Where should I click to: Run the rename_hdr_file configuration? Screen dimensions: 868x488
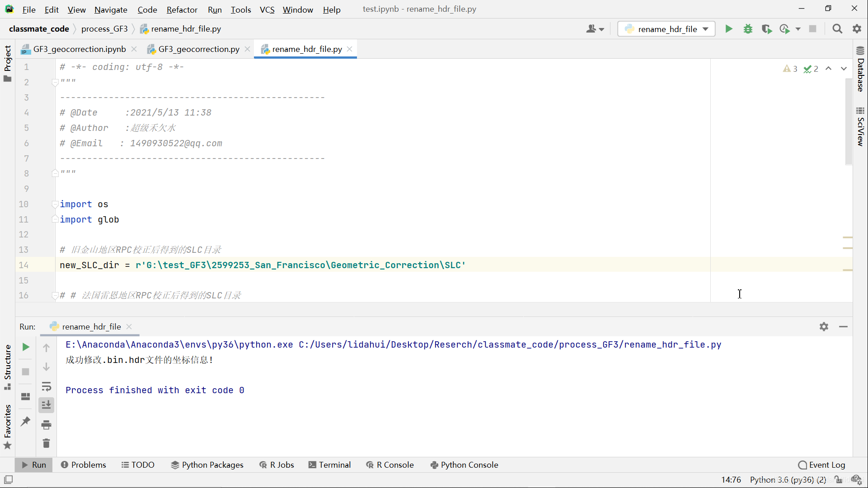point(728,29)
